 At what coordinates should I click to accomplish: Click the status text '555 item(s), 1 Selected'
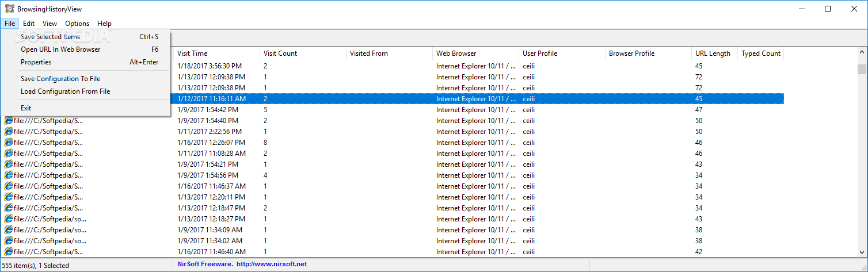(36, 266)
